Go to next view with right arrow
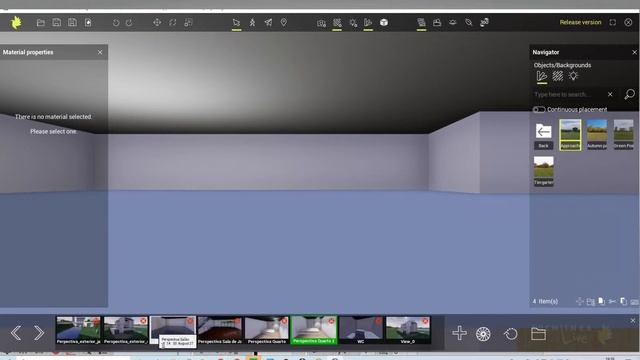 coord(39,333)
